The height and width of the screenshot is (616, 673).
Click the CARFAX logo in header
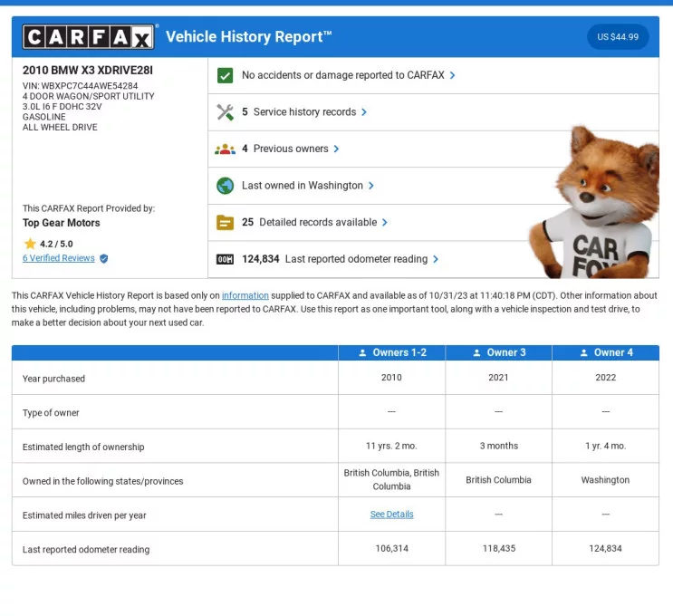(89, 37)
